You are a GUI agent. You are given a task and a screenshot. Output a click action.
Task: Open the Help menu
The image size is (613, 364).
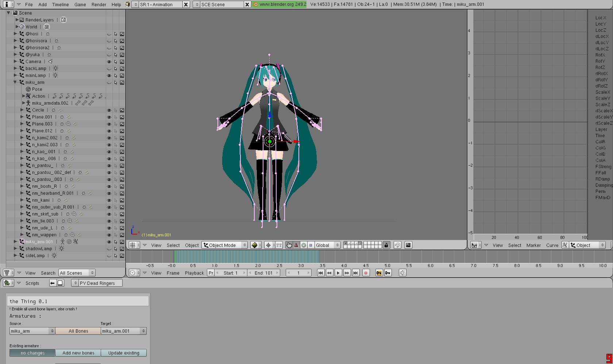(116, 4)
